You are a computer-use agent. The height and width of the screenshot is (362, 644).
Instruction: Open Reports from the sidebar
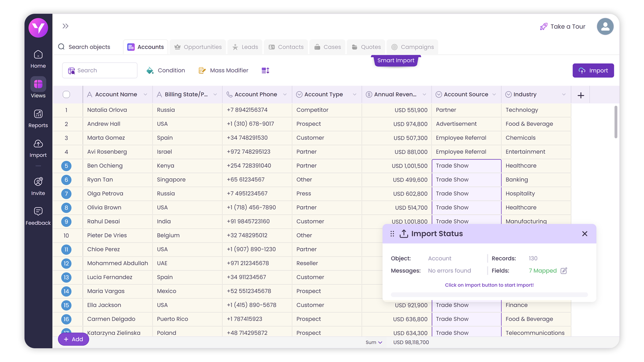click(x=38, y=119)
